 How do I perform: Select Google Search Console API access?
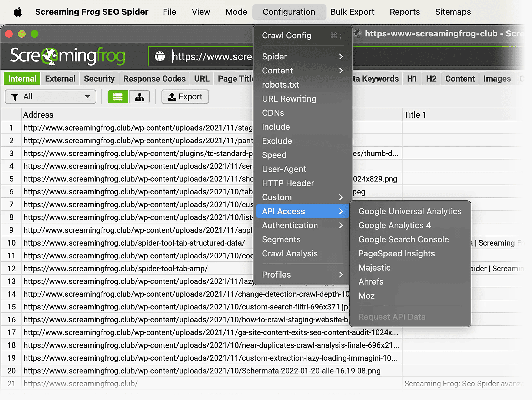pos(403,239)
